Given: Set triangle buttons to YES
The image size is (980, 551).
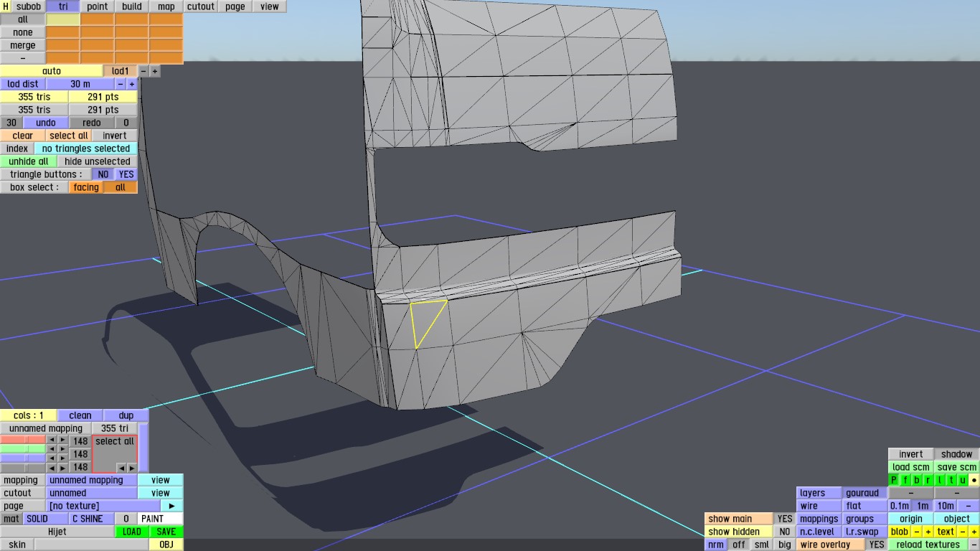Looking at the screenshot, I should (x=126, y=174).
